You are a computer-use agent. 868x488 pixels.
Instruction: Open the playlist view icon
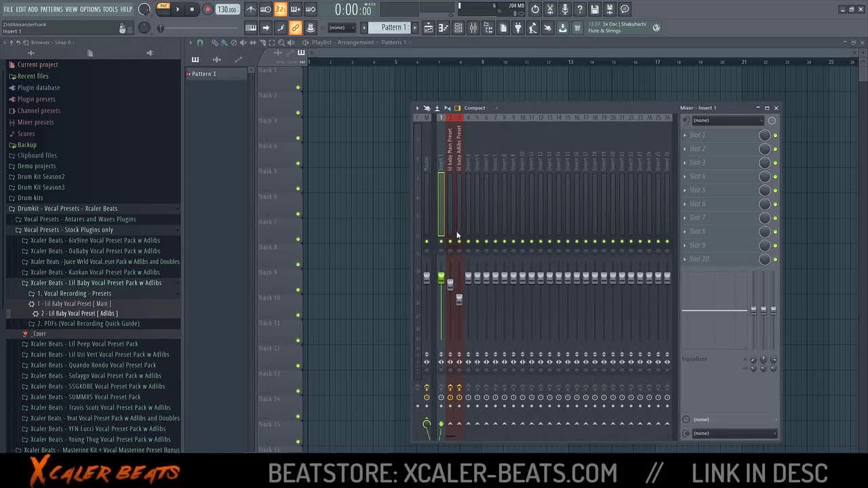click(429, 28)
